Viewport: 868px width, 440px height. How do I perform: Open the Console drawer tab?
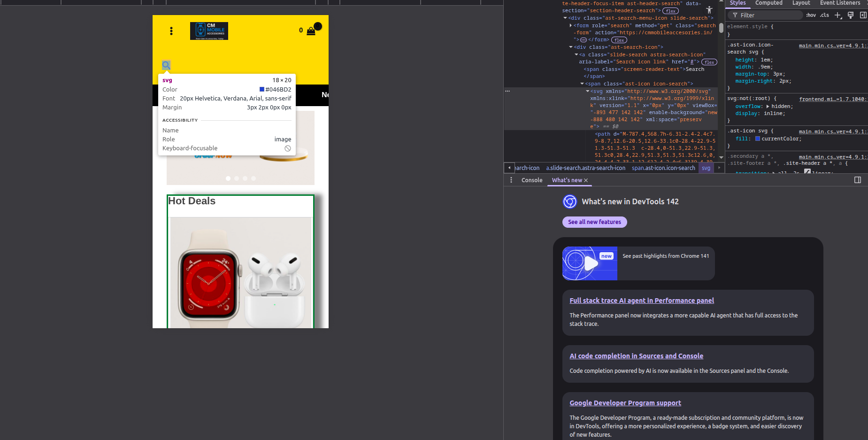pyautogui.click(x=532, y=180)
